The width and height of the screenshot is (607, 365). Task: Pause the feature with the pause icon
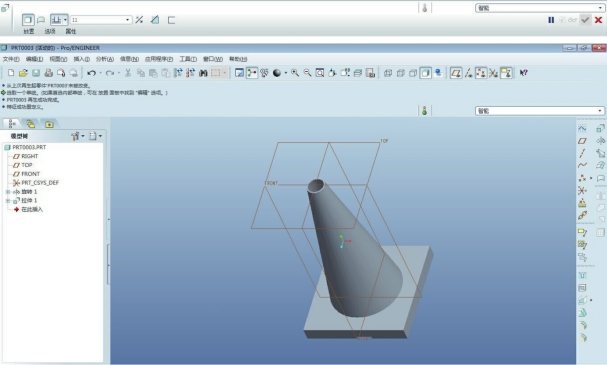551,20
